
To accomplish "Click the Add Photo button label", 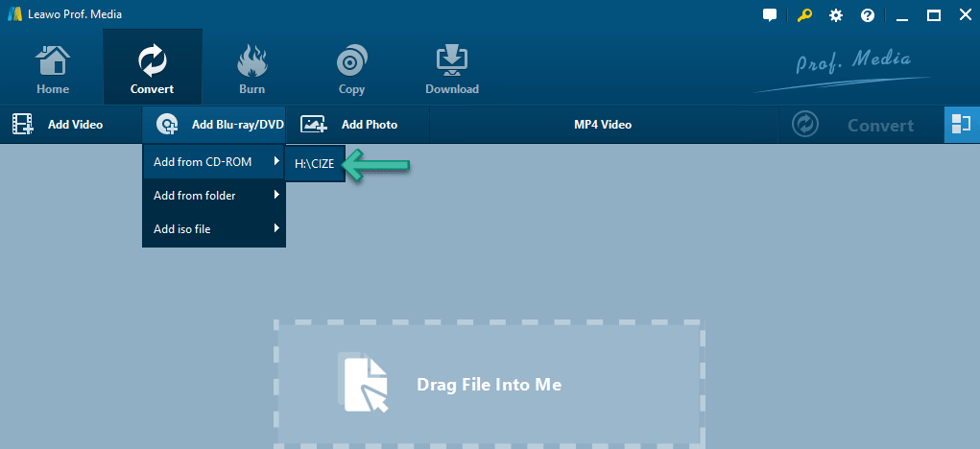I will (370, 125).
